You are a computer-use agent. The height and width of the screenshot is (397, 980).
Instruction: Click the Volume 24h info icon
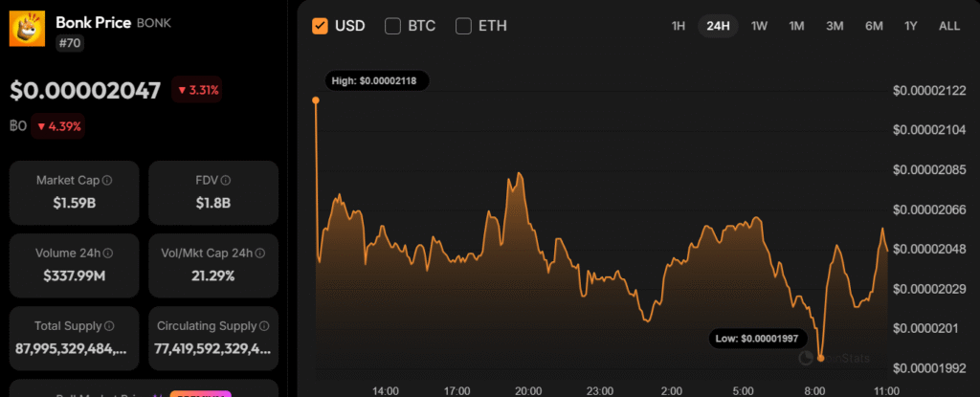108,254
